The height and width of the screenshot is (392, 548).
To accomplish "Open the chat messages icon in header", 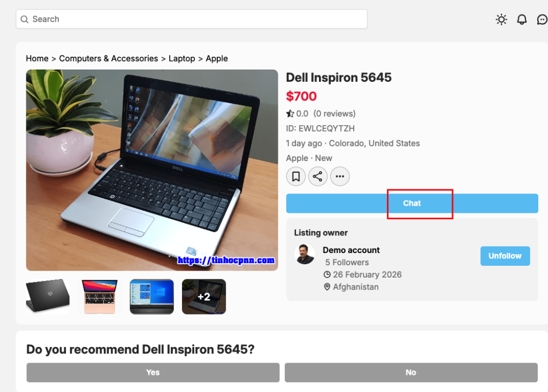I will 542,19.
